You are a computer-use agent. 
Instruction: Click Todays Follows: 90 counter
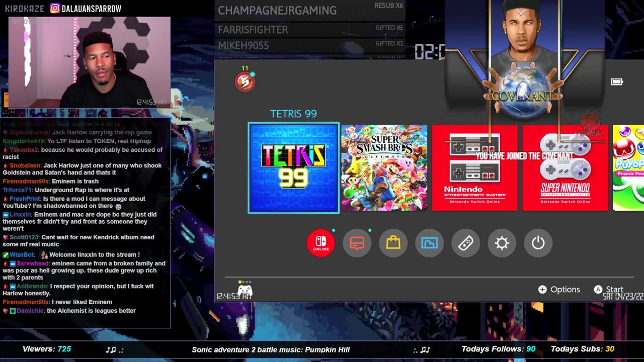tap(498, 349)
